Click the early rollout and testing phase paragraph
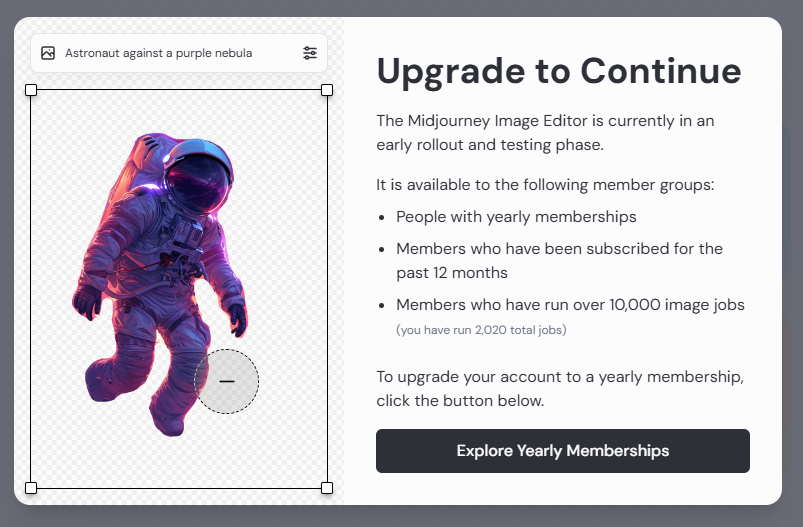803x527 pixels. click(x=545, y=132)
